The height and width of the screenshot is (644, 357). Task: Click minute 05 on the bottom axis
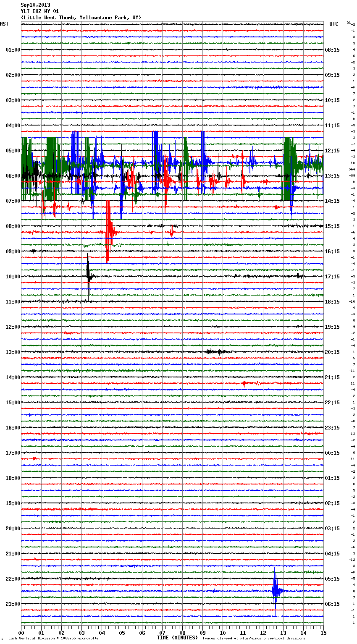(x=122, y=633)
